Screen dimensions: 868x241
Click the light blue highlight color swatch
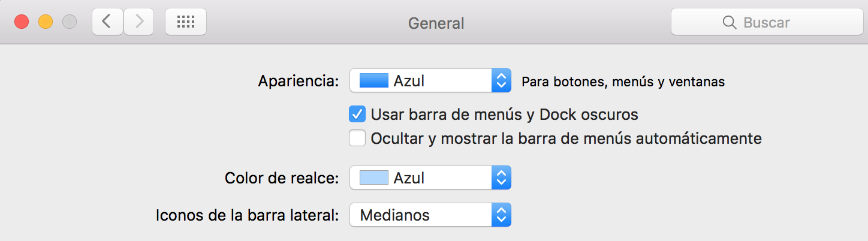coord(374,177)
